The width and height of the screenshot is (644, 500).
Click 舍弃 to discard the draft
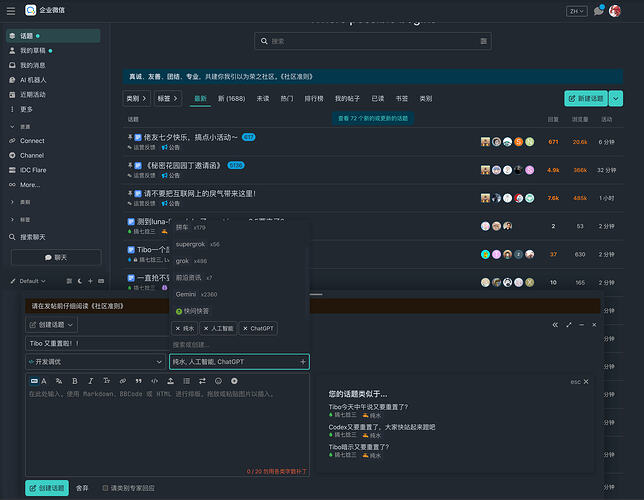point(82,488)
